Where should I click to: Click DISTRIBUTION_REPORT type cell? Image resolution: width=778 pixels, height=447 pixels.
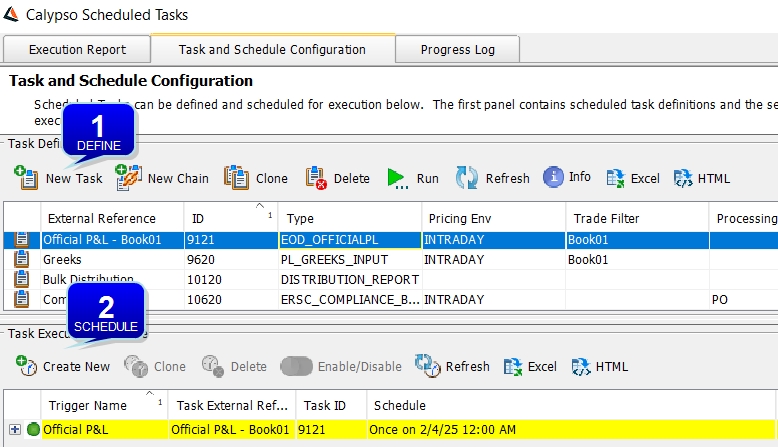(350, 279)
